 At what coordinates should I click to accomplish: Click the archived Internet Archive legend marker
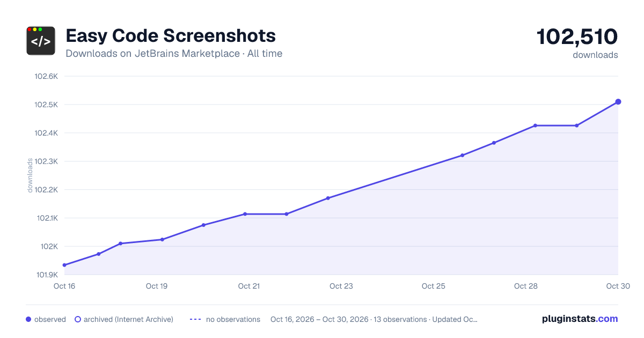point(78,319)
